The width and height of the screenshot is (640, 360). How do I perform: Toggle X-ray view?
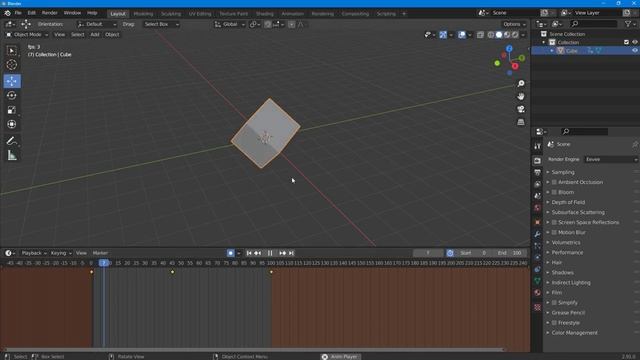pyautogui.click(x=480, y=35)
